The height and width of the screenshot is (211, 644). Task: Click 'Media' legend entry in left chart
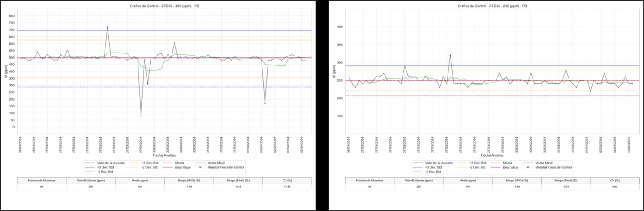tap(174, 163)
